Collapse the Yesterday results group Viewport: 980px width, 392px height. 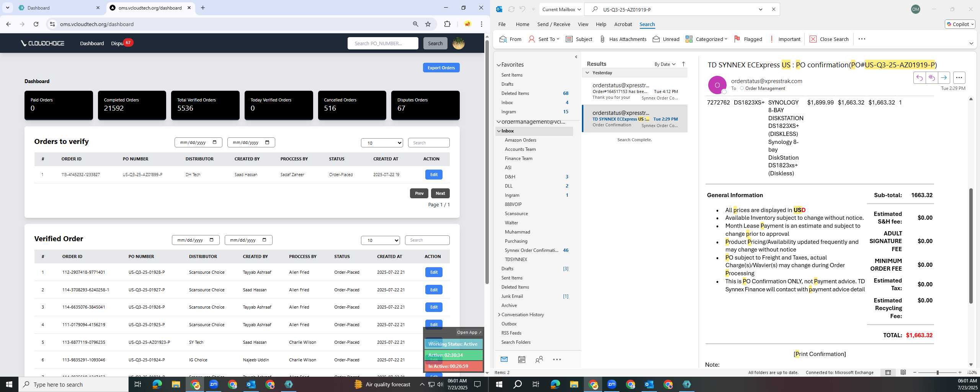tap(587, 73)
